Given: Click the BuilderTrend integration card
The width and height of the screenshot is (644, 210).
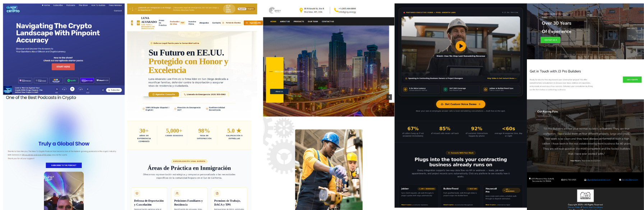Looking at the screenshot, I should (460, 196).
